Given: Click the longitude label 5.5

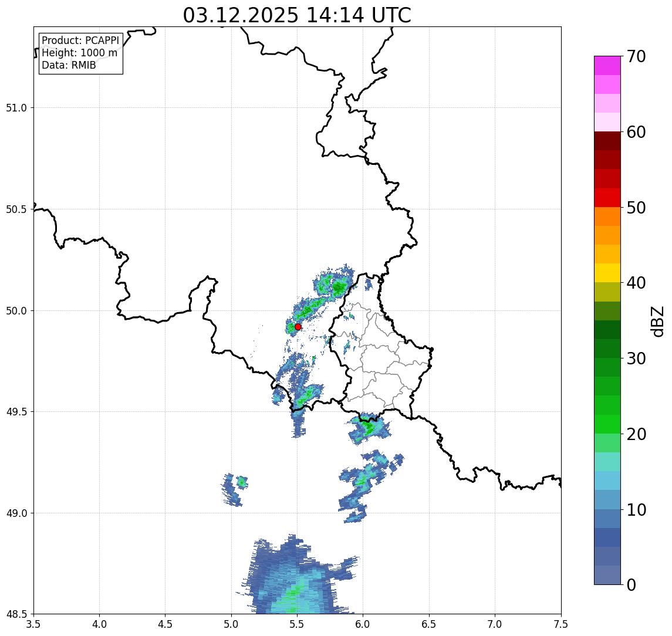Looking at the screenshot, I should click(297, 624).
